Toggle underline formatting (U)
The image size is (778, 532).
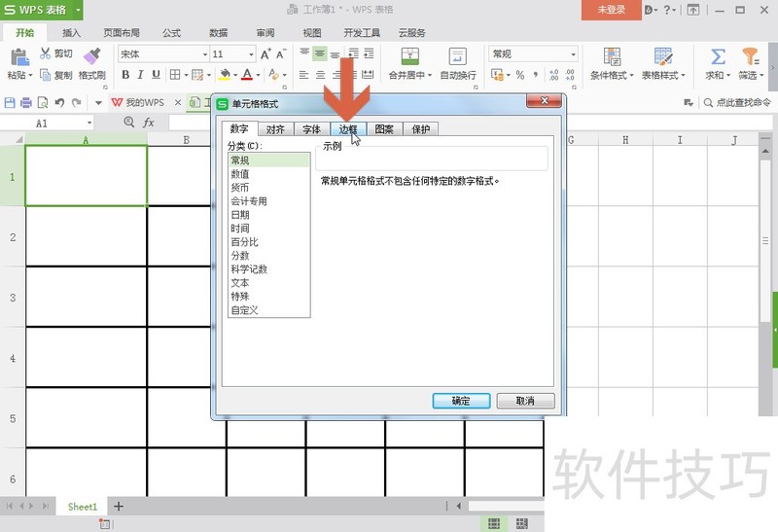156,75
